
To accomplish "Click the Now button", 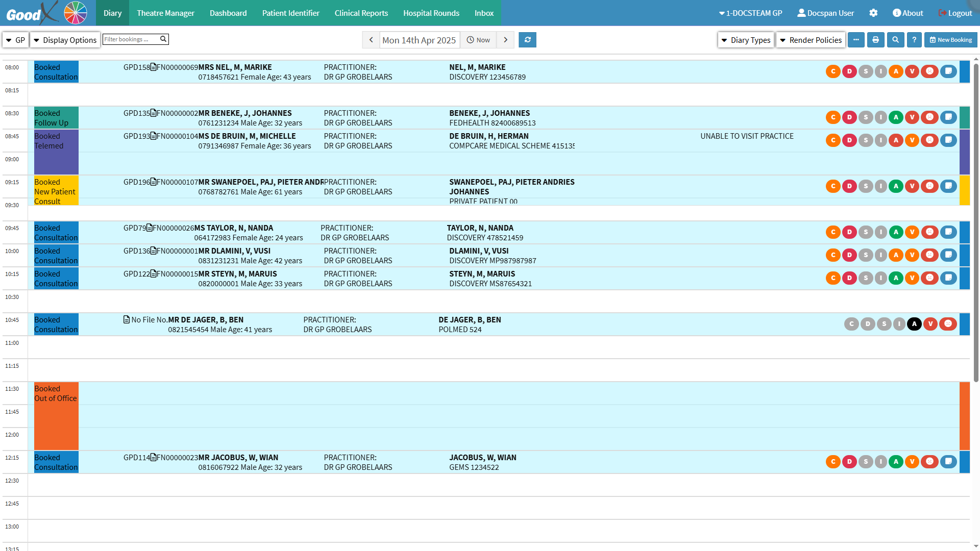I will pos(478,40).
